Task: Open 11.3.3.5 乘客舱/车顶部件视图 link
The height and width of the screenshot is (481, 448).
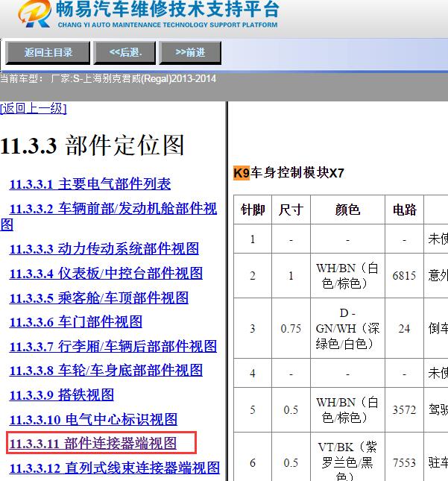Action: tap(99, 298)
